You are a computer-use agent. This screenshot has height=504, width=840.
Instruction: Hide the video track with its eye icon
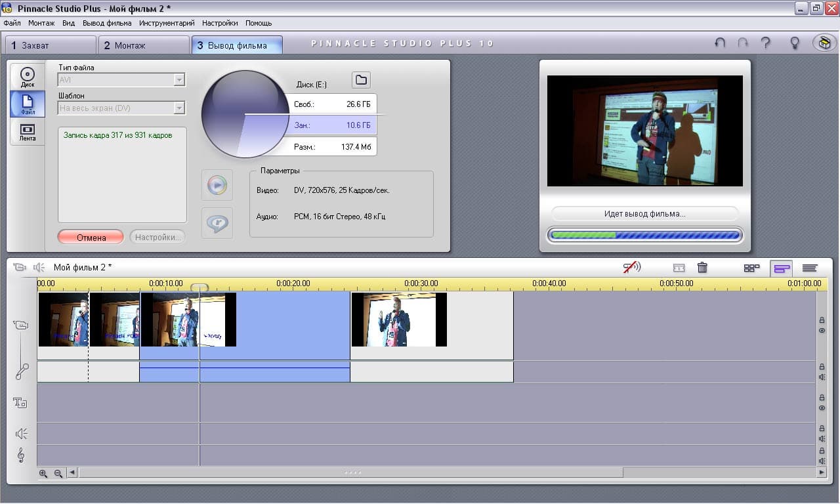[822, 331]
